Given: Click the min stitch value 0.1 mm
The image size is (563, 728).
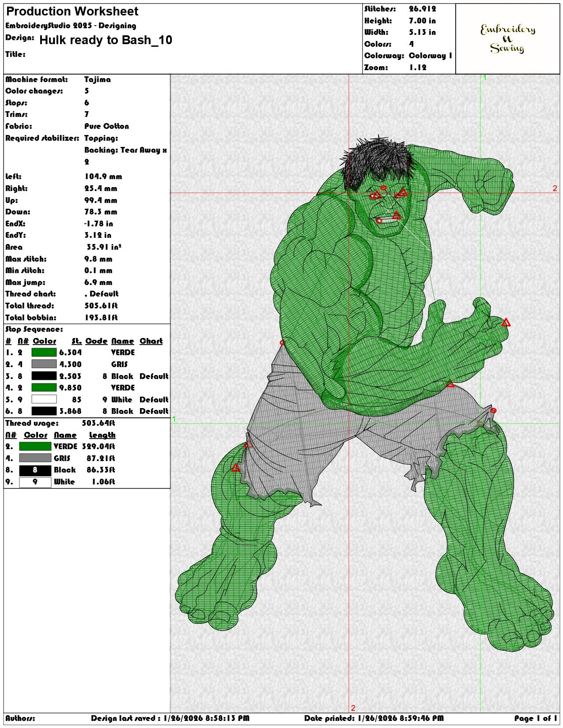Looking at the screenshot, I should [x=98, y=270].
